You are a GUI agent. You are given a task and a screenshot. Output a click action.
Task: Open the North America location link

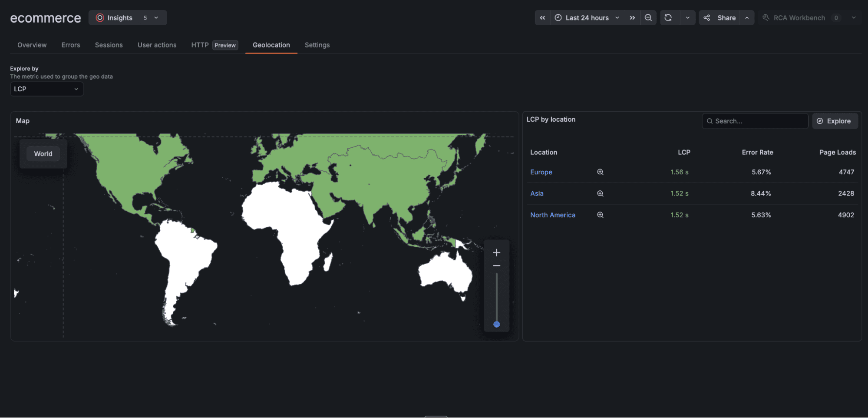pyautogui.click(x=552, y=215)
